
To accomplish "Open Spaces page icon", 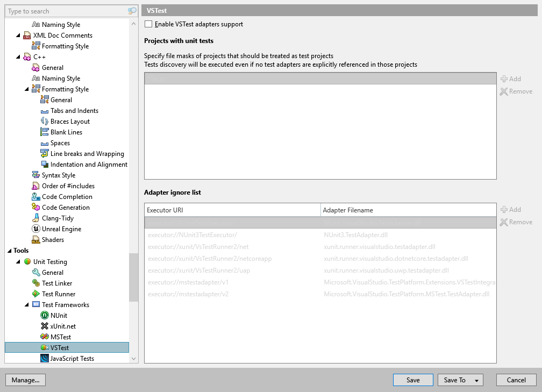I will click(44, 143).
